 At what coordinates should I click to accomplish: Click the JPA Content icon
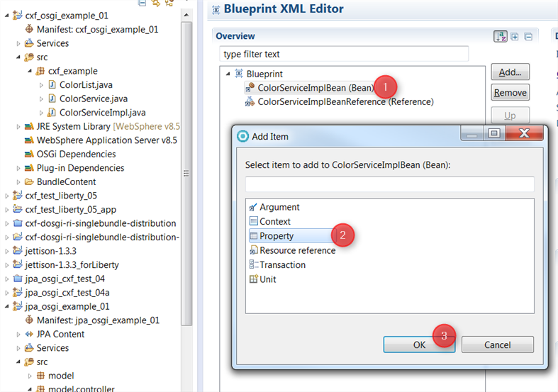pyautogui.click(x=29, y=334)
